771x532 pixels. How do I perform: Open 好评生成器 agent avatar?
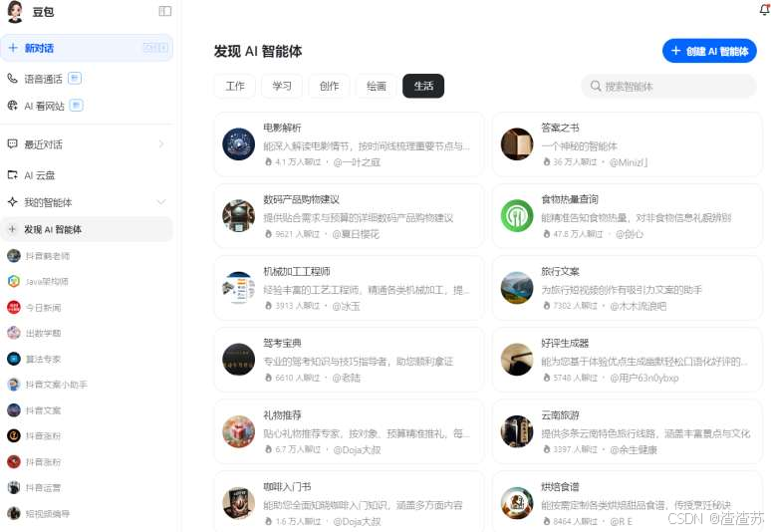tap(517, 360)
